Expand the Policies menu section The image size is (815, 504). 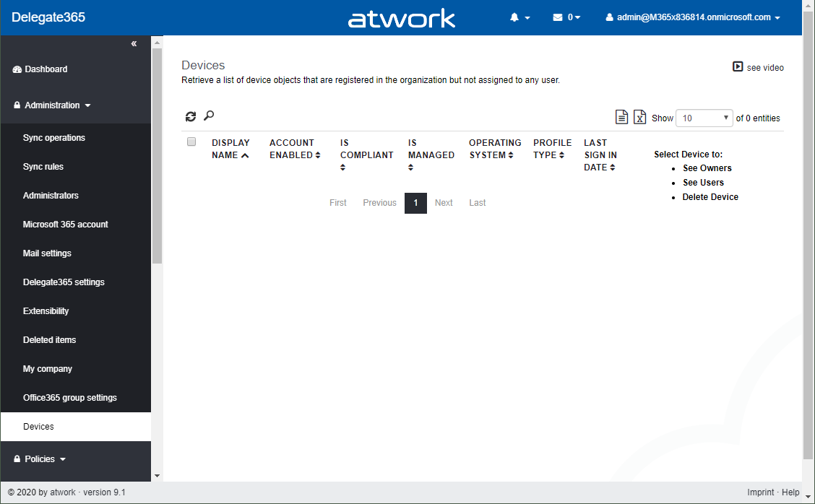[63, 459]
